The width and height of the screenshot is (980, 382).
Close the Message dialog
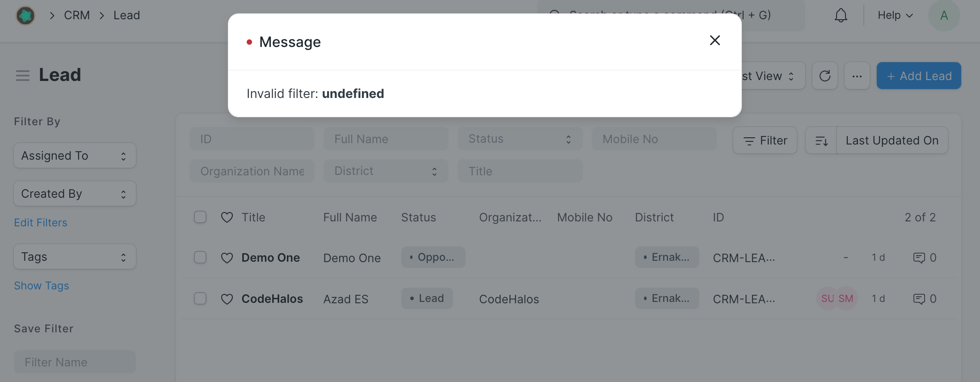click(715, 41)
